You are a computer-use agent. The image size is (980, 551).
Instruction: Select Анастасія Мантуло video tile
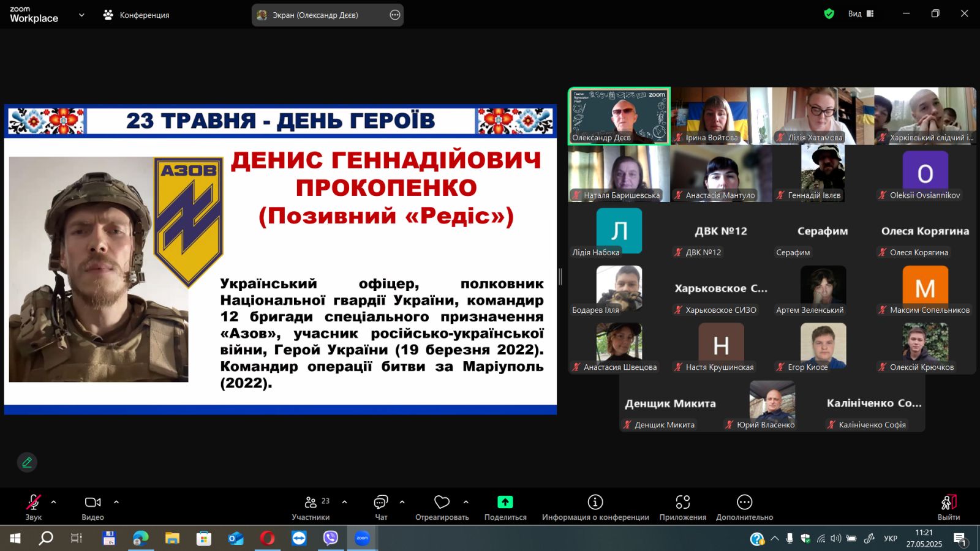click(x=721, y=174)
